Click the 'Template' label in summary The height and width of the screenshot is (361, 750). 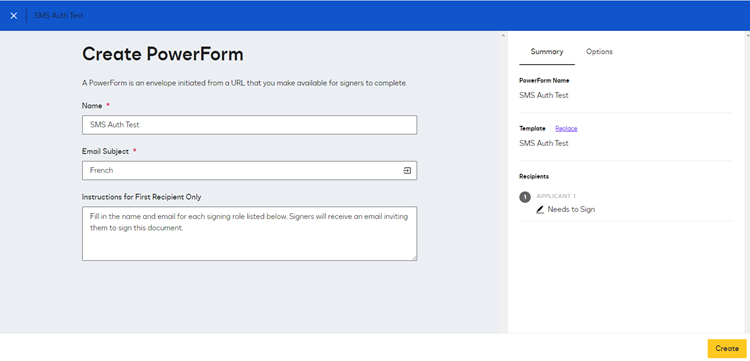[532, 129]
